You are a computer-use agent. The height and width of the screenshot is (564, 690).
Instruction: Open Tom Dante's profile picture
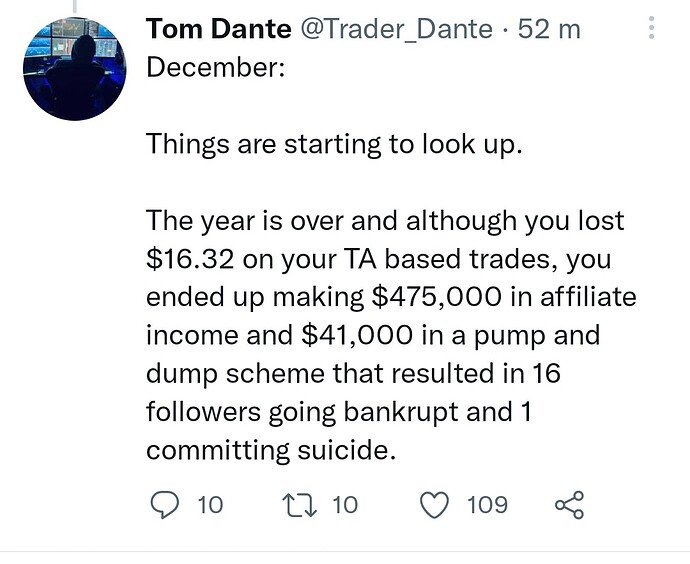75,69
